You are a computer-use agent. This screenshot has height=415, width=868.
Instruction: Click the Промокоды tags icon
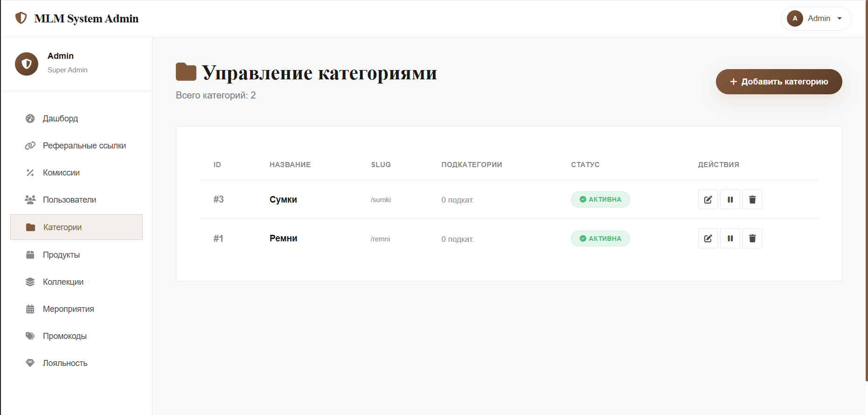click(30, 336)
